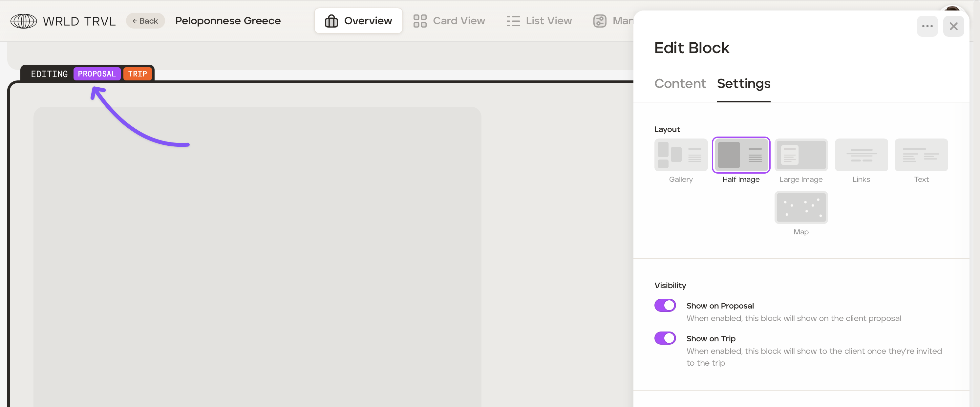Turn off the Show on Trip toggle

tap(665, 338)
